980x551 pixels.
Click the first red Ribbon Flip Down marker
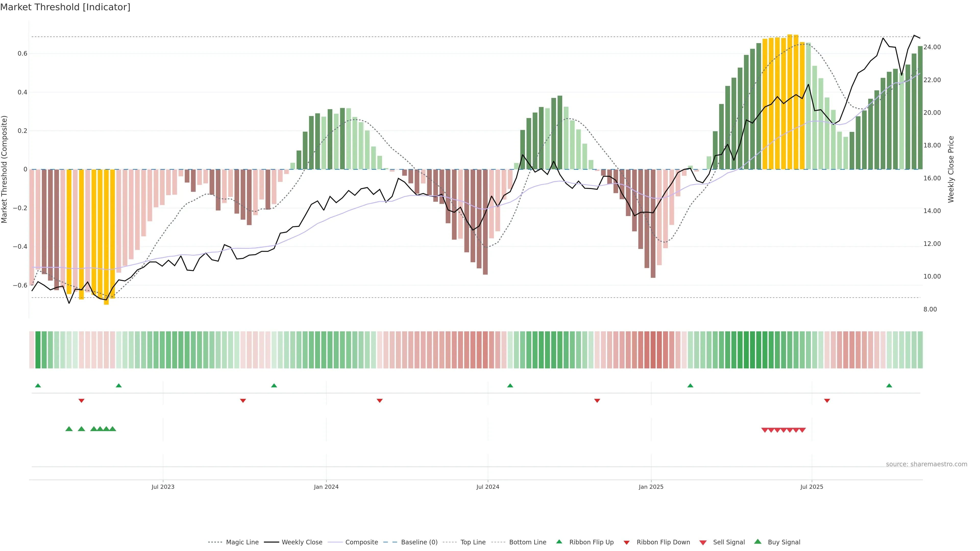[81, 400]
